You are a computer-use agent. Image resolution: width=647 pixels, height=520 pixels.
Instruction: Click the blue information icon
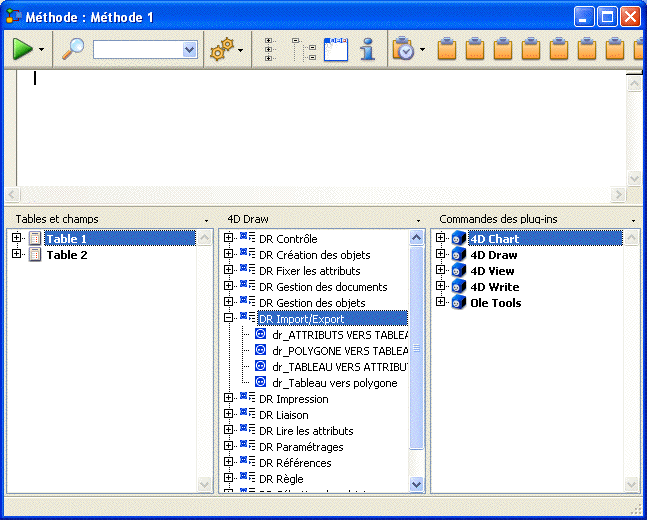(x=367, y=49)
